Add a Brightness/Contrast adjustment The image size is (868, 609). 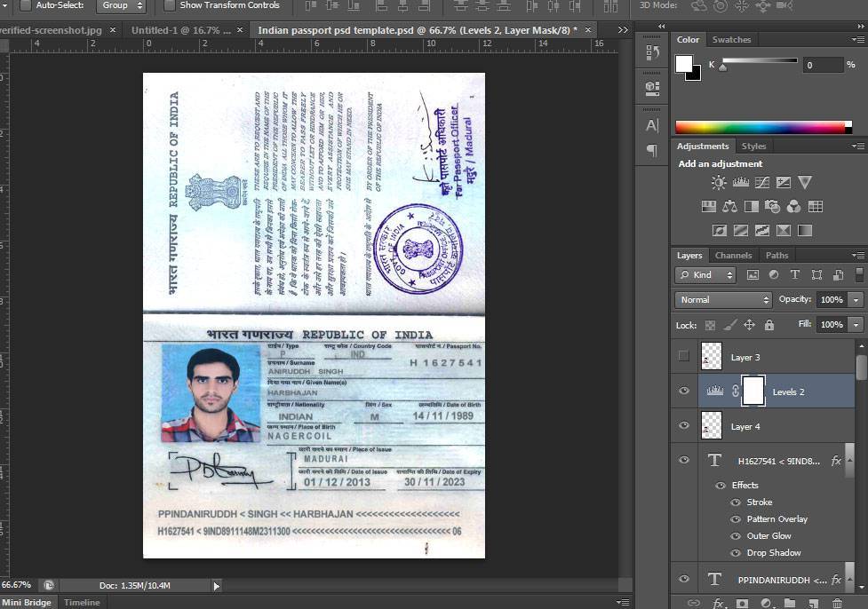click(x=719, y=183)
